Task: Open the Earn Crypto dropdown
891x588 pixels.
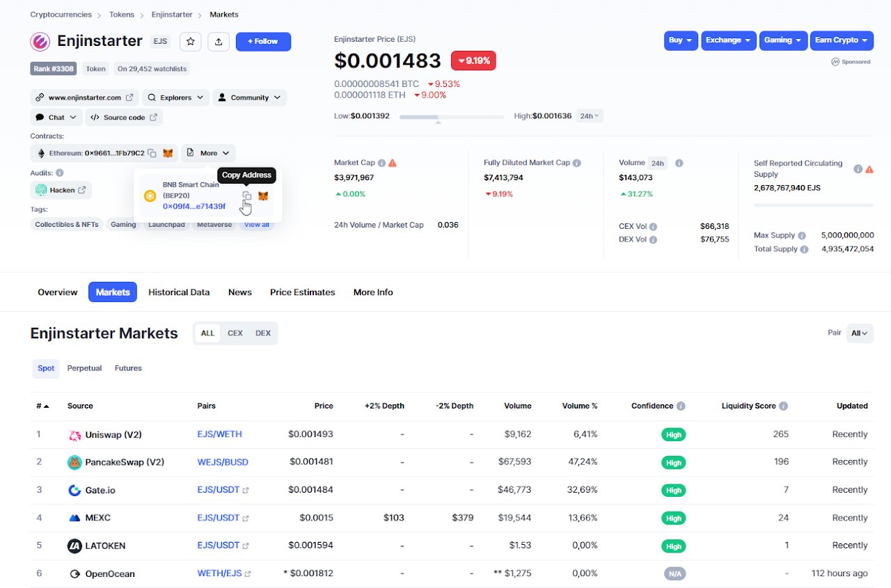Action: coord(842,40)
